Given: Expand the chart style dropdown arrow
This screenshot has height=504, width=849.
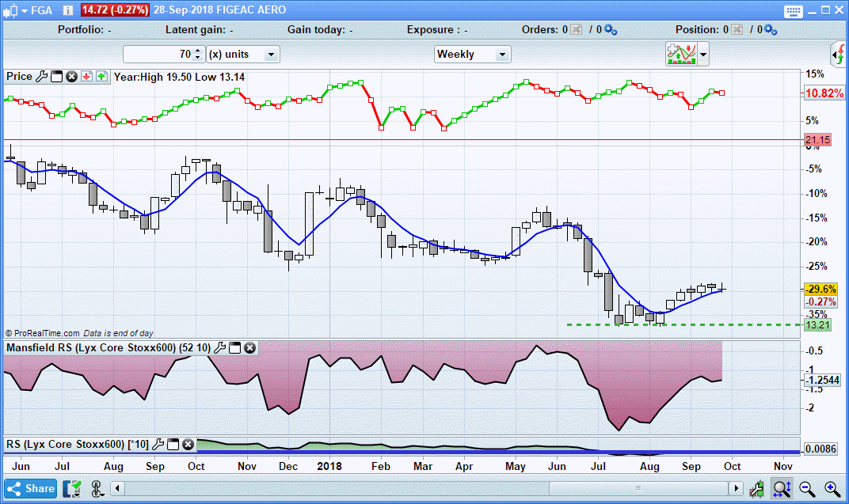Looking at the screenshot, I should [703, 55].
